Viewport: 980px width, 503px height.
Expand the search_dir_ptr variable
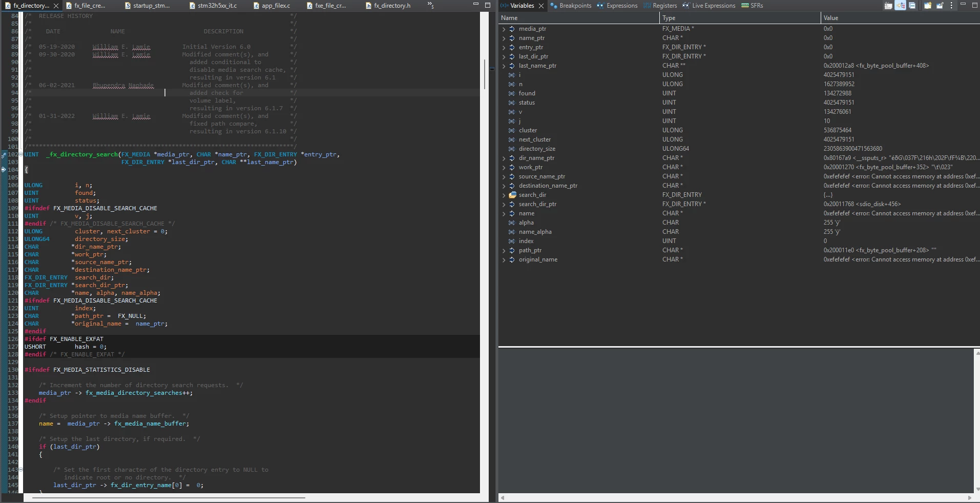click(x=504, y=204)
